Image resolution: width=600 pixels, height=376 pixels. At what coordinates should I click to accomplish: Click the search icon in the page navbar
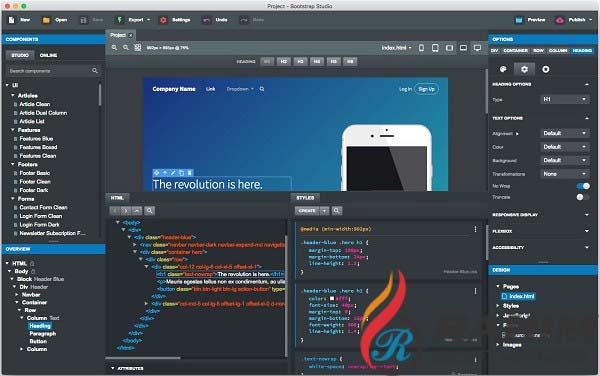[x=262, y=89]
